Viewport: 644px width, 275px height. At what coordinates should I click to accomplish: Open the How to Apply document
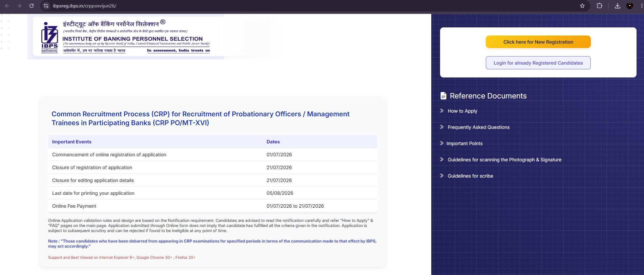coord(462,111)
